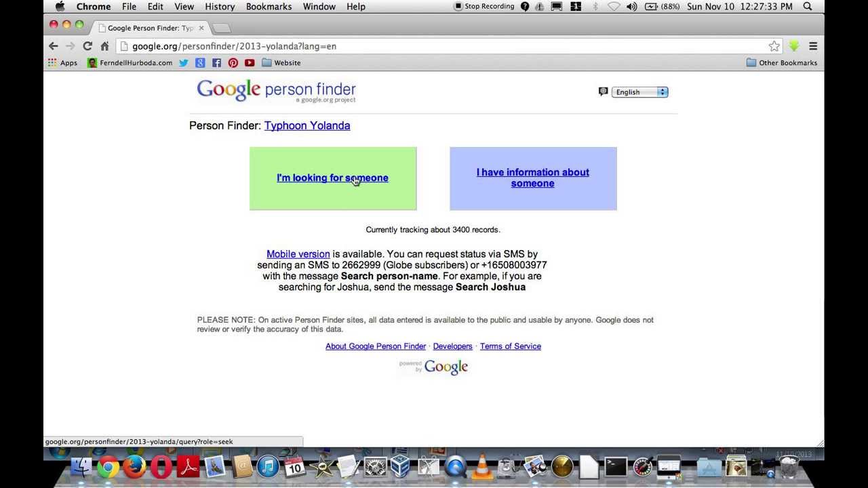Click the Wi-Fi icon in menu bar
The width and height of the screenshot is (868, 488).
pyautogui.click(x=614, y=6)
